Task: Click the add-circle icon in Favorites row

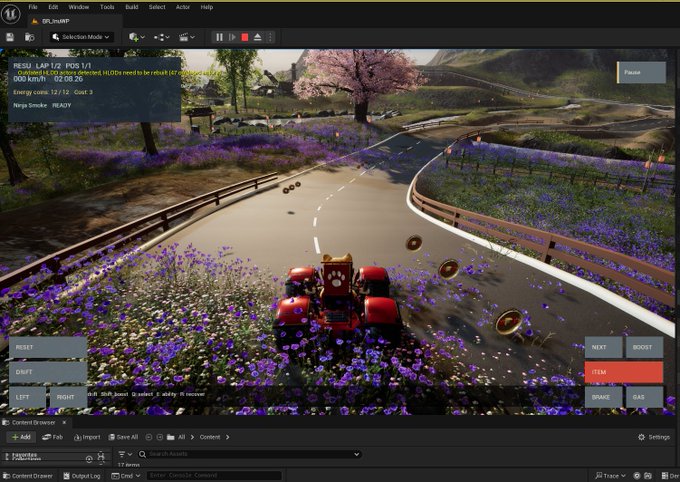Action: click(89, 458)
